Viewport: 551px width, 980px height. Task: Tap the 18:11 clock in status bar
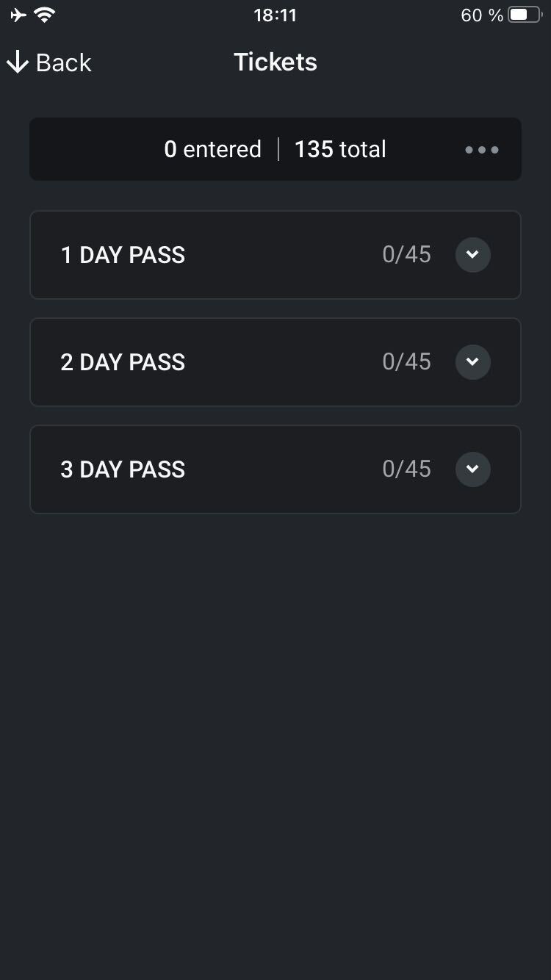(x=275, y=15)
